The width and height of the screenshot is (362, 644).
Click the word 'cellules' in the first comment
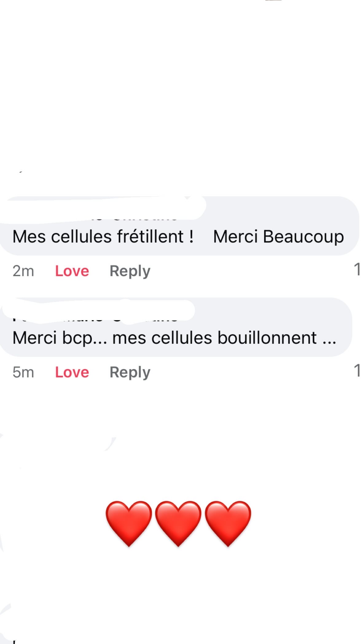click(81, 237)
